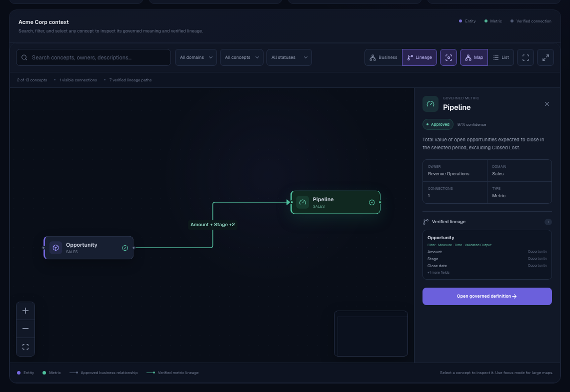570x392 pixels.
Task: Click the fit view button below zoom controls
Action: pyautogui.click(x=25, y=347)
